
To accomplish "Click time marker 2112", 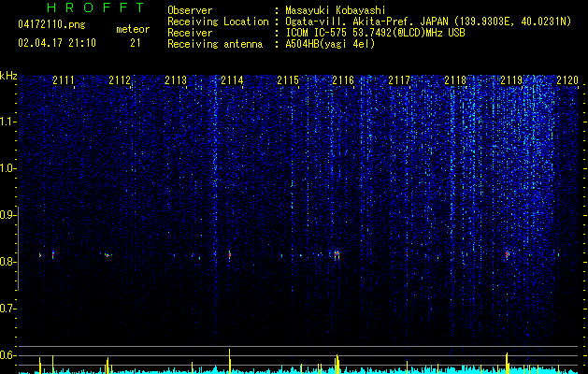I will 120,79.
